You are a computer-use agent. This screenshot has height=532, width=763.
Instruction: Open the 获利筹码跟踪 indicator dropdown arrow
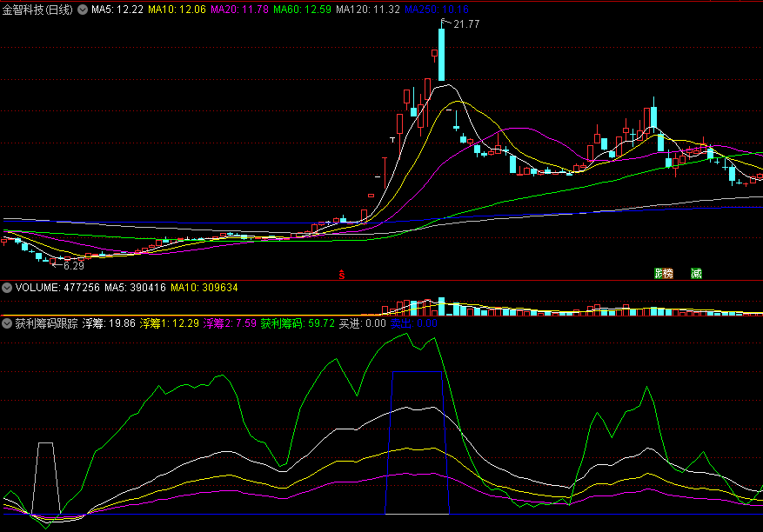click(7, 323)
